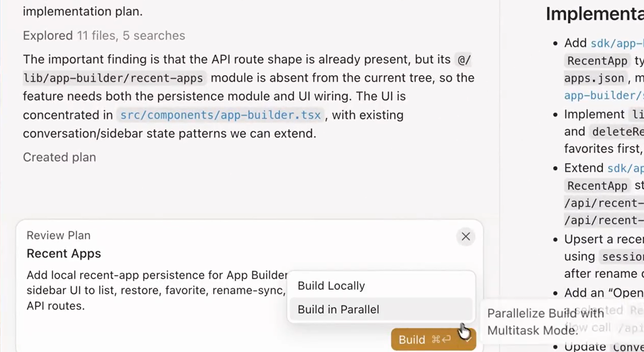
Task: Click the apps.json code chip
Action: click(x=594, y=78)
